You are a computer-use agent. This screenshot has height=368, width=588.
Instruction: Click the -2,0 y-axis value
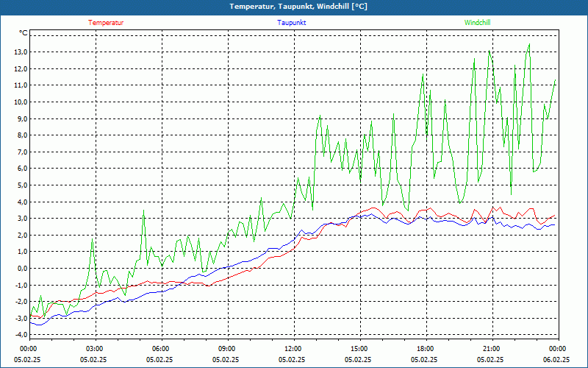(21, 302)
